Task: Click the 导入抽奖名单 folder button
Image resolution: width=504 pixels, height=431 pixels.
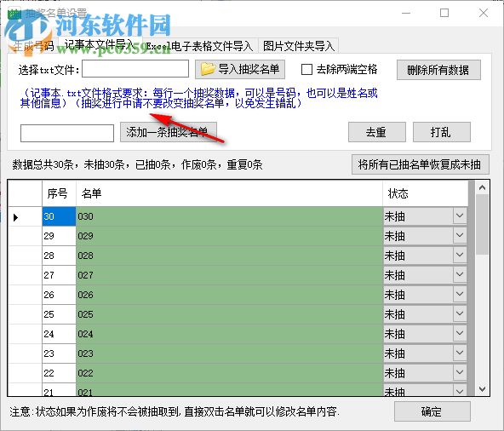Action: [x=240, y=69]
